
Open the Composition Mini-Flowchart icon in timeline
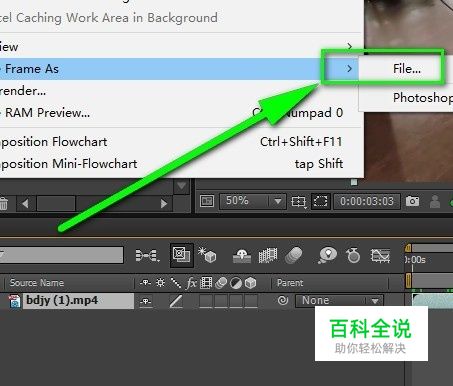(x=147, y=256)
